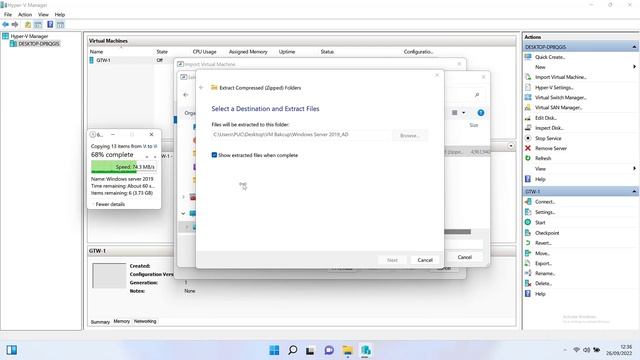Viewport: 640px width, 360px height.
Task: Expand the New submenu arrow in Actions
Action: click(634, 67)
